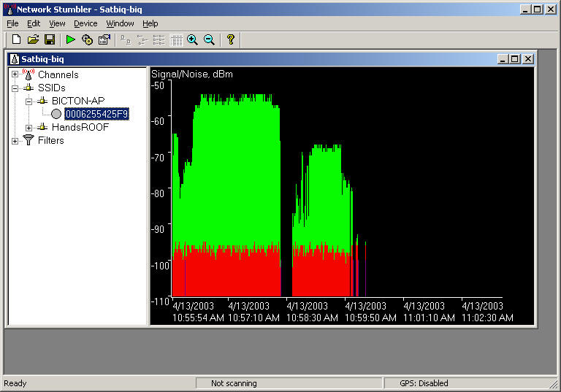This screenshot has width=561, height=392.
Task: Click the Satbiq-biq child window title bar
Action: click(270, 59)
